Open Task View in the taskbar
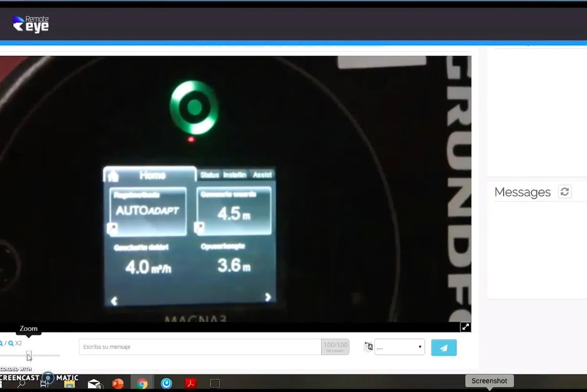 [45, 384]
